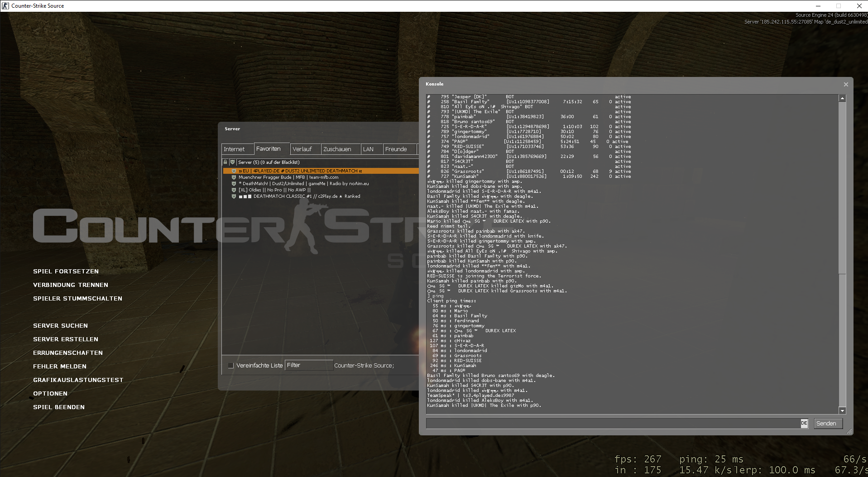Open the Internet server tab
This screenshot has width=868, height=477.
237,149
